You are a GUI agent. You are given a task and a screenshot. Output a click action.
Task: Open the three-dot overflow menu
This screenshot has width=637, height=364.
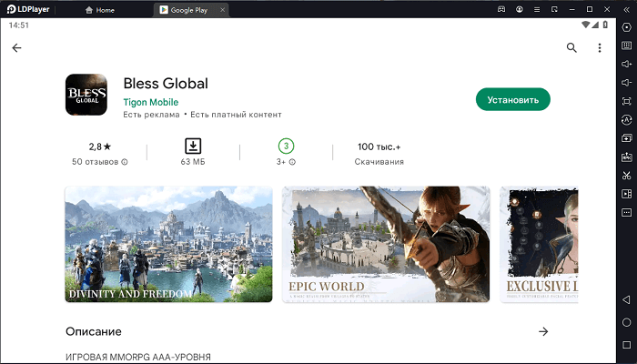[600, 48]
